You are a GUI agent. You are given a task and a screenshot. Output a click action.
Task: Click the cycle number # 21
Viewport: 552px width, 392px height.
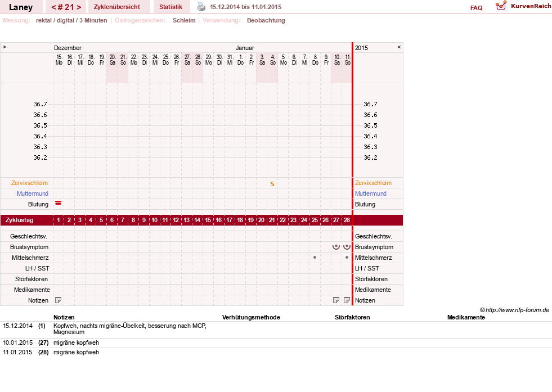(x=66, y=7)
